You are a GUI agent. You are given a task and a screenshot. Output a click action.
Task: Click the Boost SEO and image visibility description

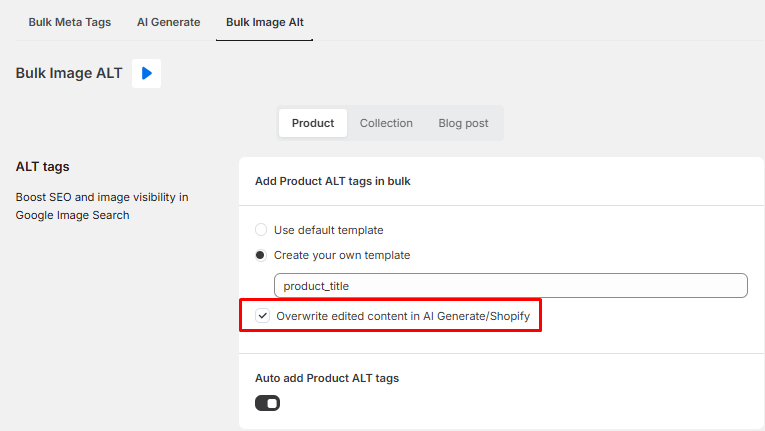tap(102, 206)
